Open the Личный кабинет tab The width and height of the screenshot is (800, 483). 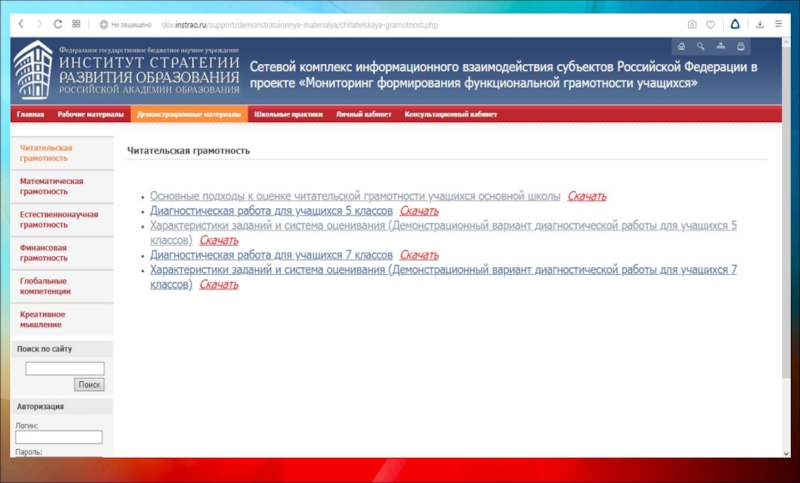pos(363,115)
